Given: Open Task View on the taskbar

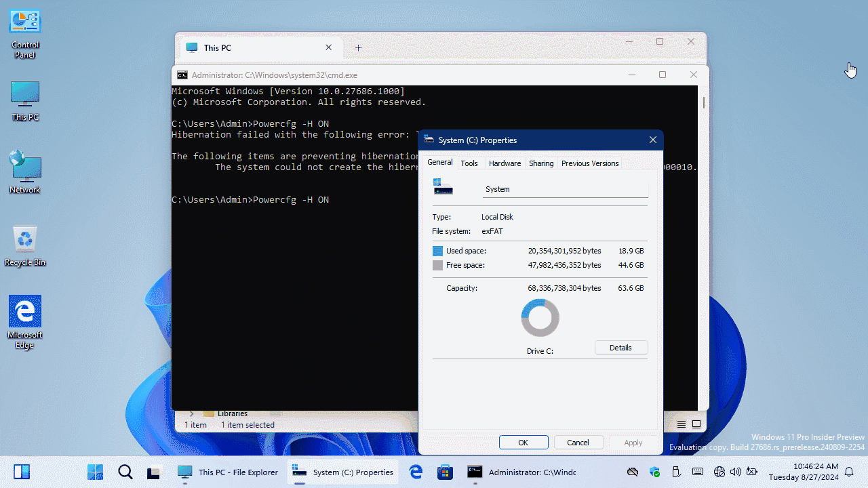Looking at the screenshot, I should coord(153,472).
